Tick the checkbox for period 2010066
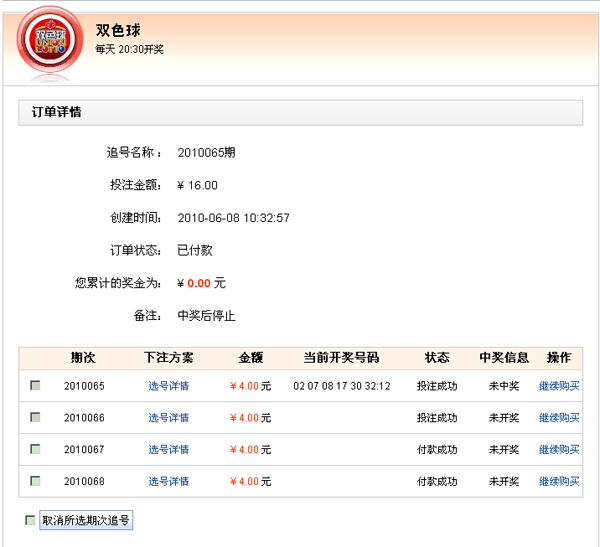This screenshot has width=600, height=547. pos(35,417)
